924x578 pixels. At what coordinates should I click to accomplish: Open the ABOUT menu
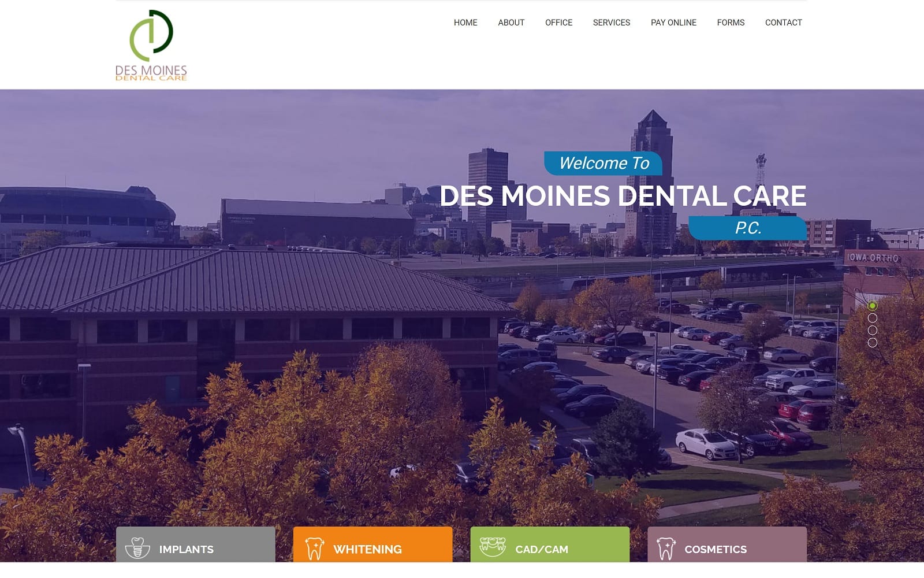511,23
